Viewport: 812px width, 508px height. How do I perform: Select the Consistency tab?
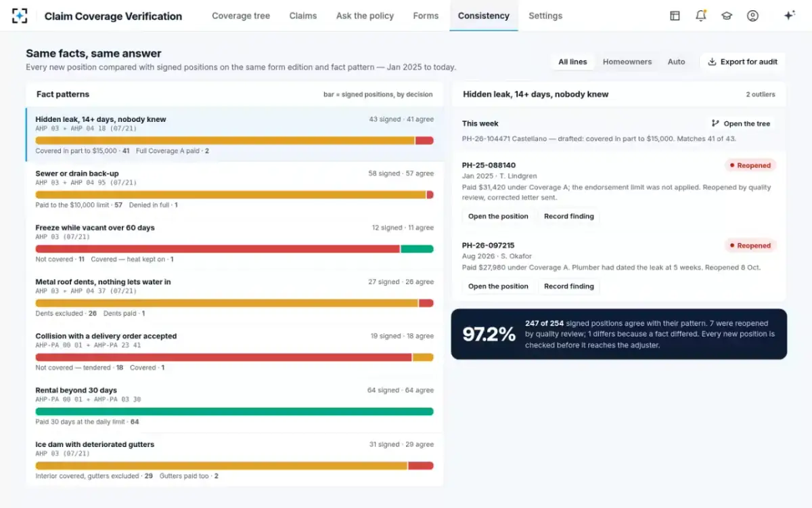[x=484, y=16]
